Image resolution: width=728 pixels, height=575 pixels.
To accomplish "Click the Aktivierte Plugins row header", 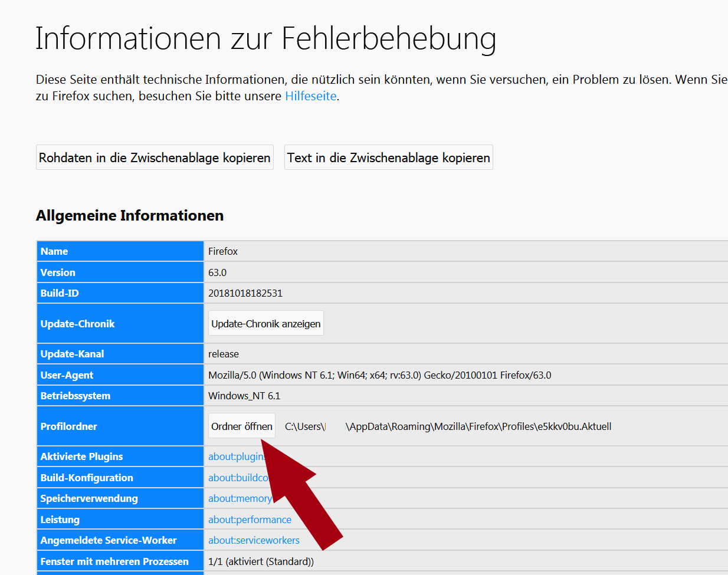I will (120, 456).
